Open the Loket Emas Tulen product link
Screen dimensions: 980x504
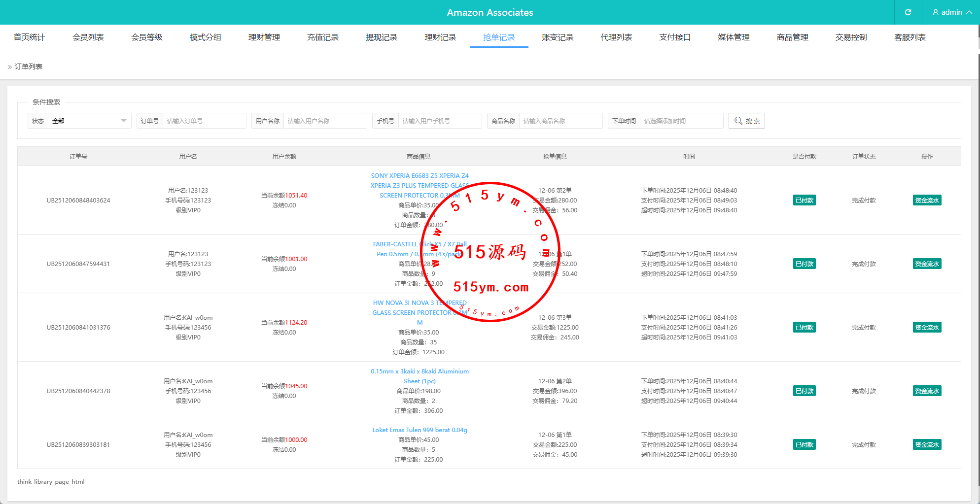click(x=420, y=430)
